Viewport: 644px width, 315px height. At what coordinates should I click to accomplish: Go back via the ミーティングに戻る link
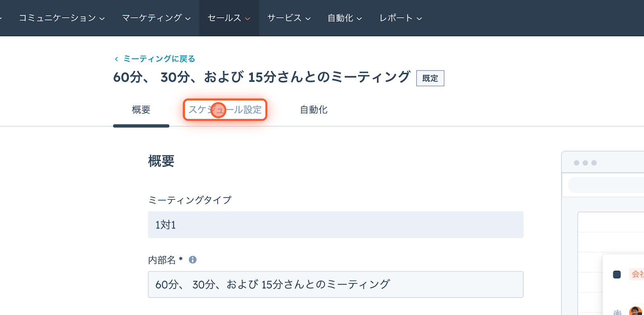159,59
